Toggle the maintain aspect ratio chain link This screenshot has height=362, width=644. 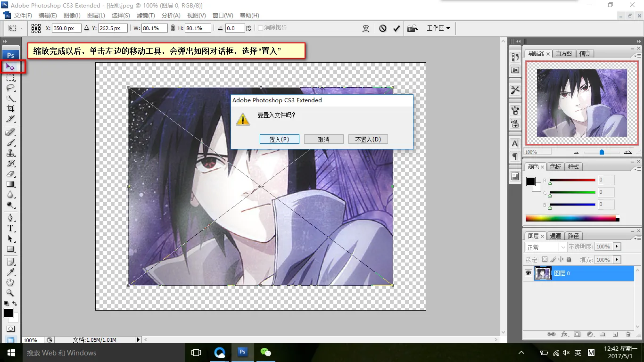tap(173, 28)
